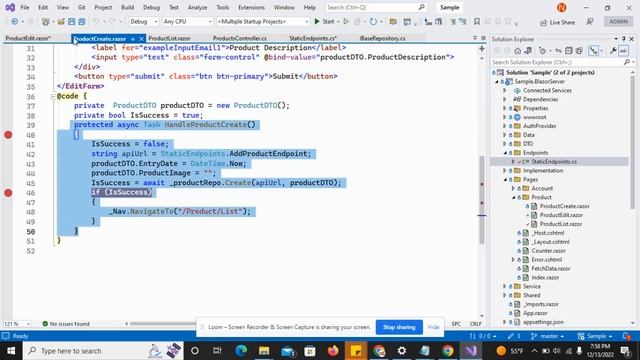Click Hide in Loom sharing bar
Viewport: 640px width, 360px height.
433,327
